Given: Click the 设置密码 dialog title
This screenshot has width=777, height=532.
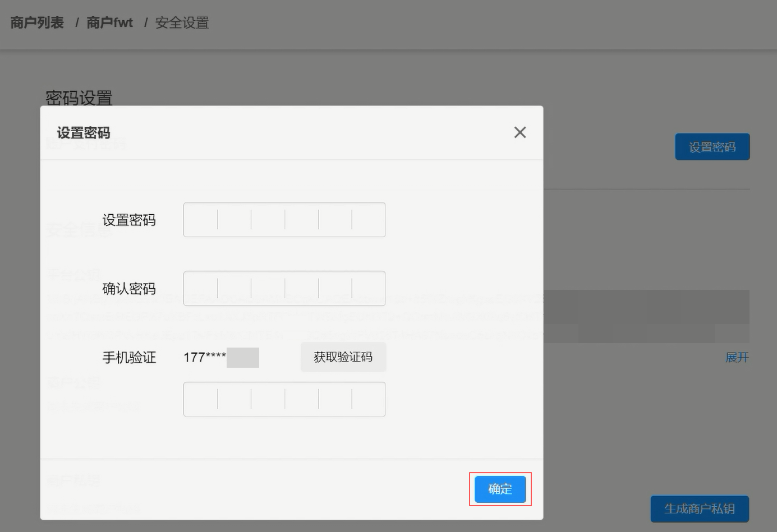Looking at the screenshot, I should [x=84, y=133].
